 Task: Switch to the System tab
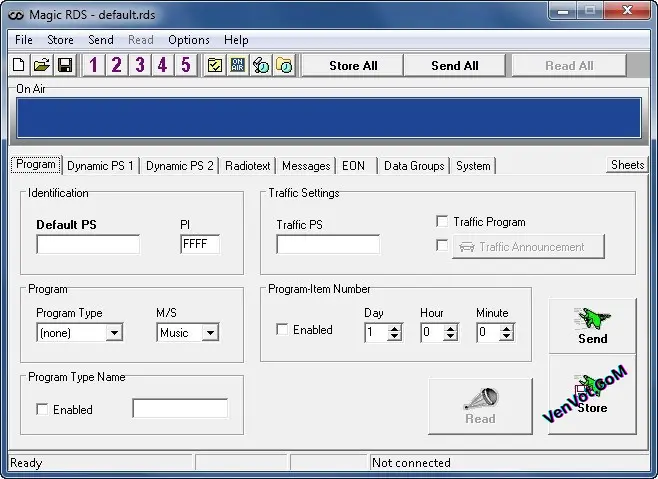(473, 166)
